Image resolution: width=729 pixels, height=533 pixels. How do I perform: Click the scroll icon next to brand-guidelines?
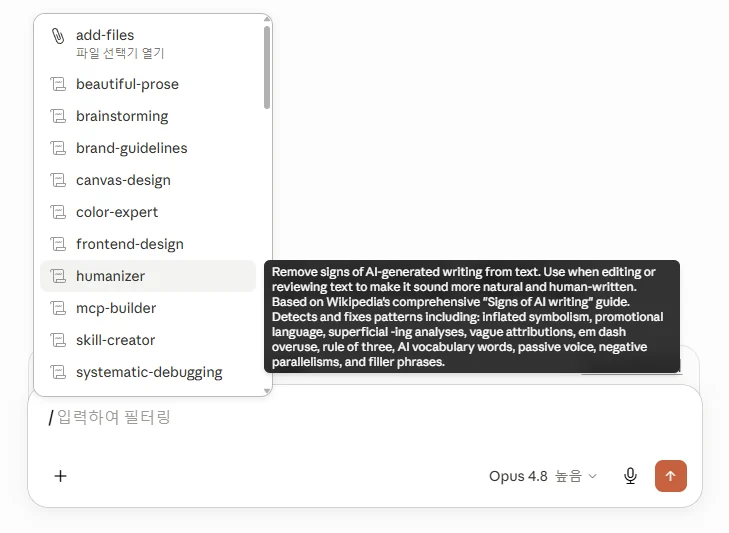58,148
